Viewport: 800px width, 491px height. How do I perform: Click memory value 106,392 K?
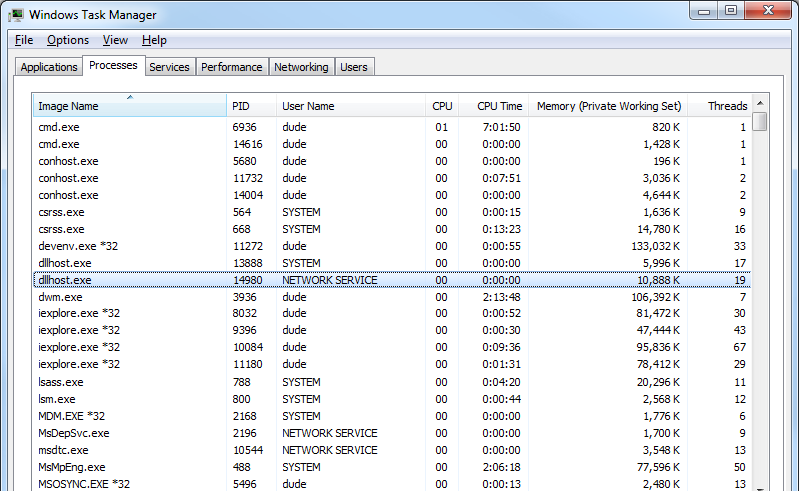pyautogui.click(x=656, y=297)
